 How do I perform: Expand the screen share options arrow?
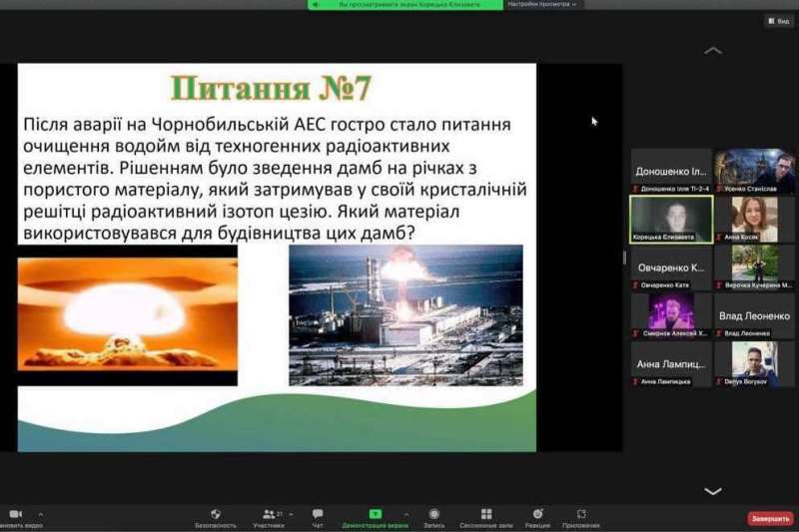[405, 514]
